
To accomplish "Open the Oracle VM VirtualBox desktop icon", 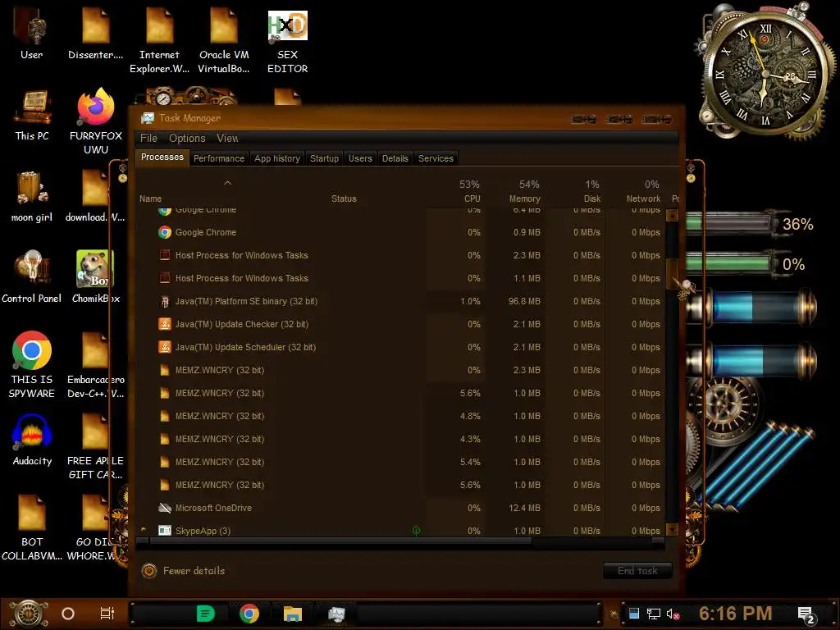I will [x=224, y=40].
